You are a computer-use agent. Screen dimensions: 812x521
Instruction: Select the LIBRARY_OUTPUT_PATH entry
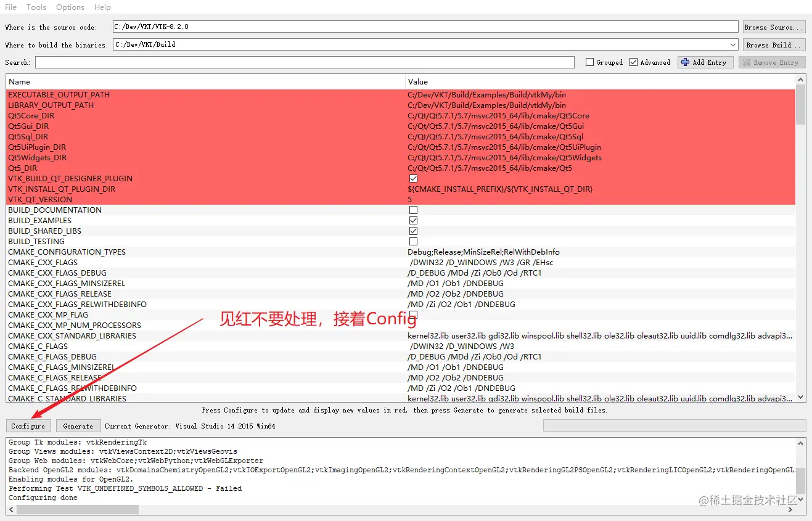click(51, 105)
